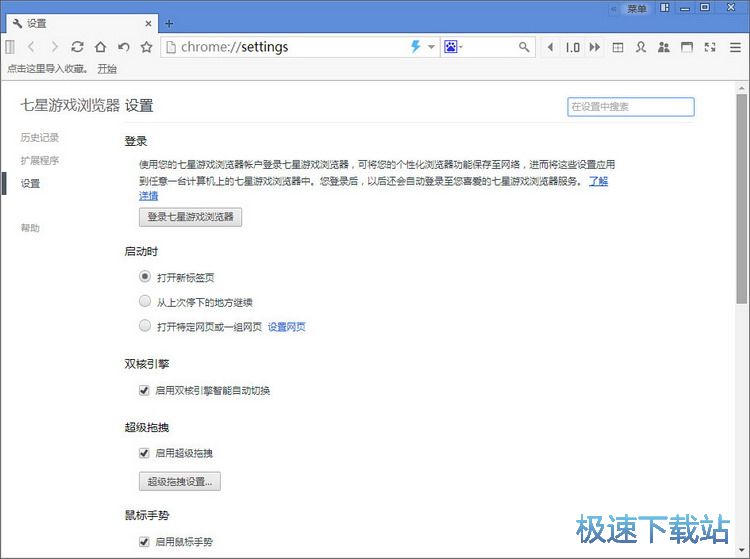750x559 pixels.
Task: Focus the 在设置中搜索 search field
Action: [630, 107]
